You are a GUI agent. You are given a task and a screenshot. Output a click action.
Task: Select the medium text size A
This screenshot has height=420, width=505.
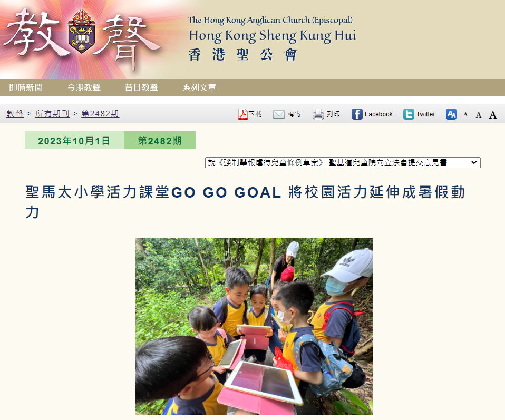(x=479, y=115)
